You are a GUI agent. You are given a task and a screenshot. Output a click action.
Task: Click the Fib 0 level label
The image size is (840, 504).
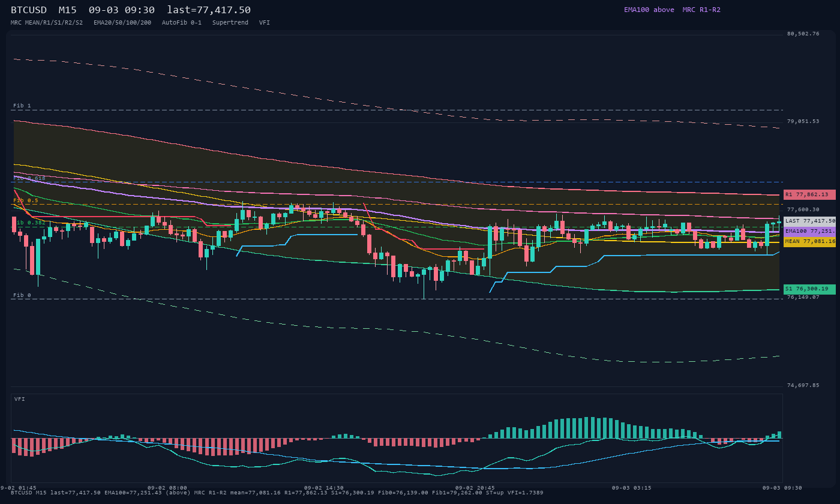[x=22, y=295]
